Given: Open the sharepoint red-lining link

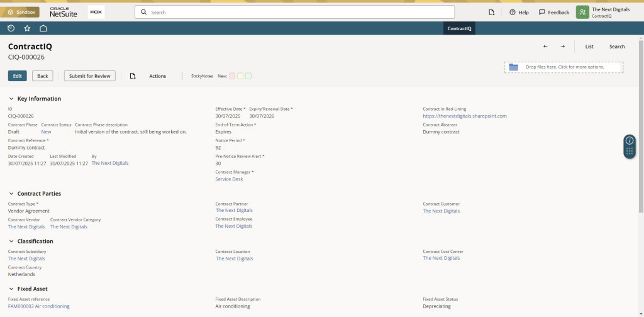Looking at the screenshot, I should [465, 116].
